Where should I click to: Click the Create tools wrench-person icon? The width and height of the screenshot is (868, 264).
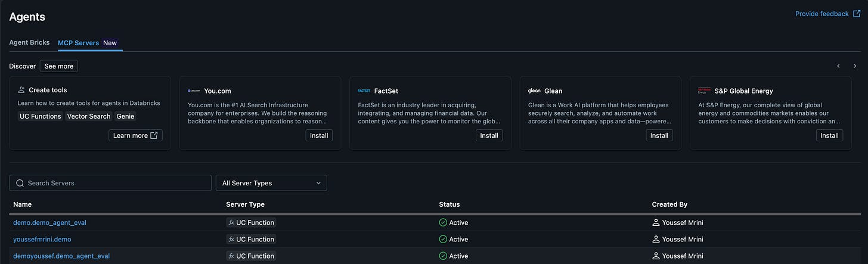coord(21,90)
